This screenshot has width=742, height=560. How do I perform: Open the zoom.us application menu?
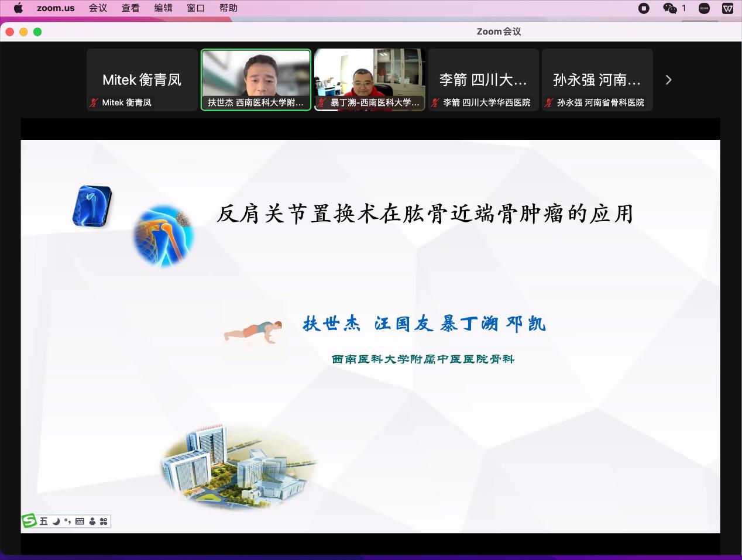coord(56,8)
